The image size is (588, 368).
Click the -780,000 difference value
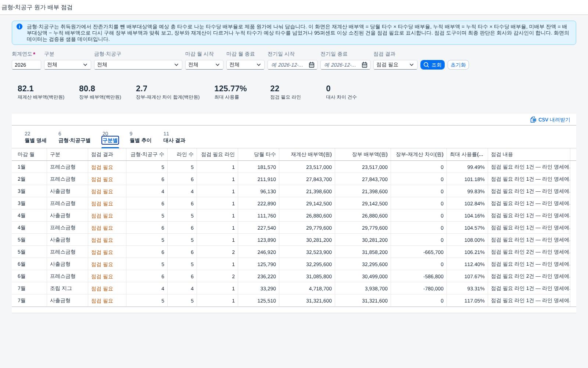click(433, 289)
